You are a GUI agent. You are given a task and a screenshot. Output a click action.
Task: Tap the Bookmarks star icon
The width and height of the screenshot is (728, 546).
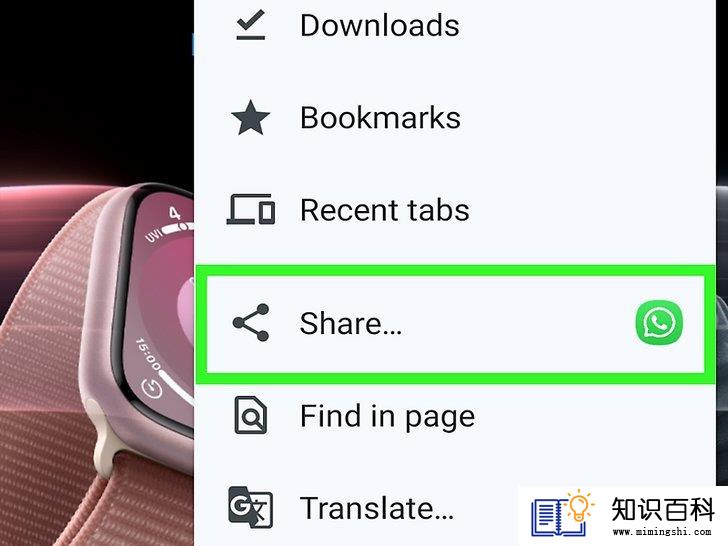(x=250, y=118)
